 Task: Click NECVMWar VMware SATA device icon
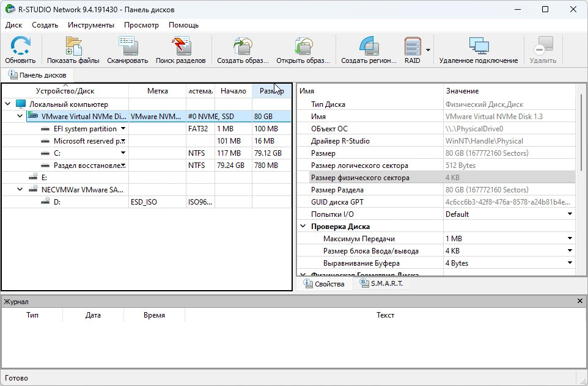[33, 189]
